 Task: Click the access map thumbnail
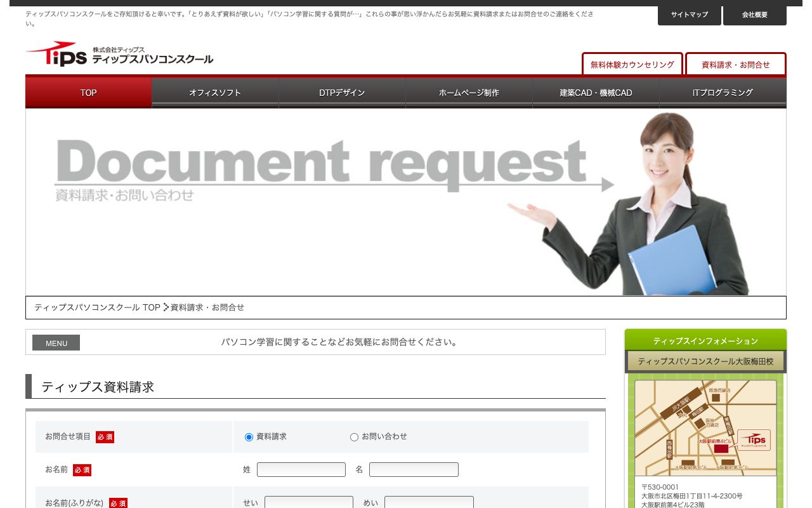pos(705,428)
